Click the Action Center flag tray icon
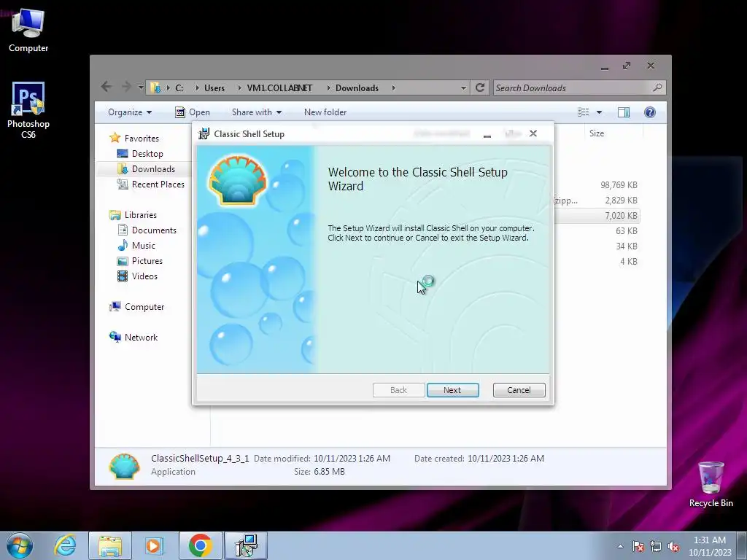The height and width of the screenshot is (560, 747). click(638, 546)
